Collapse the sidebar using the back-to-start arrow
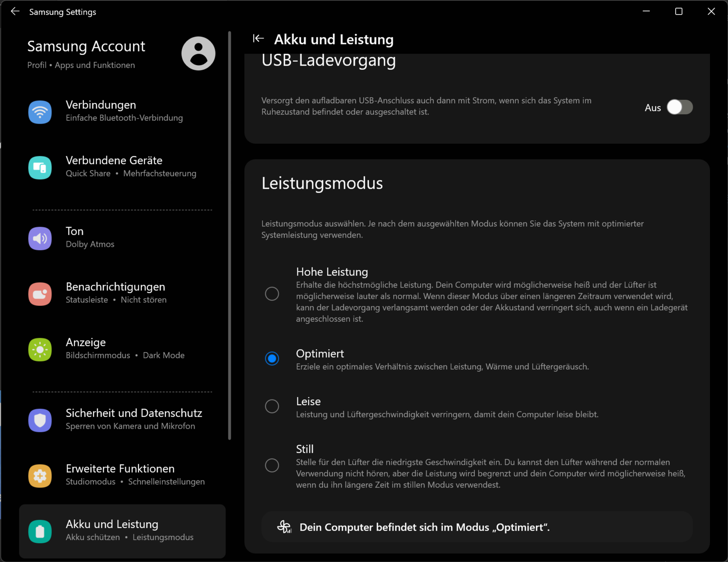This screenshot has width=728, height=562. 258,39
